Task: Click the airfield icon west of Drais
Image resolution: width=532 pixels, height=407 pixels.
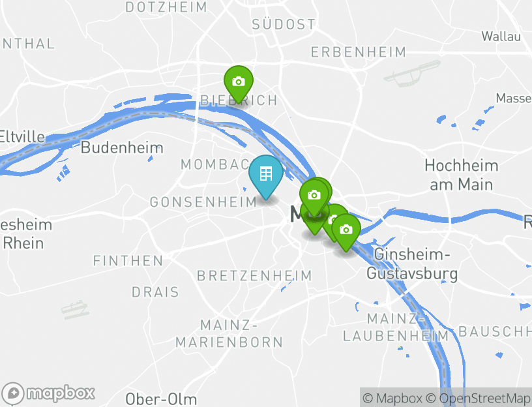Action: coord(75,310)
